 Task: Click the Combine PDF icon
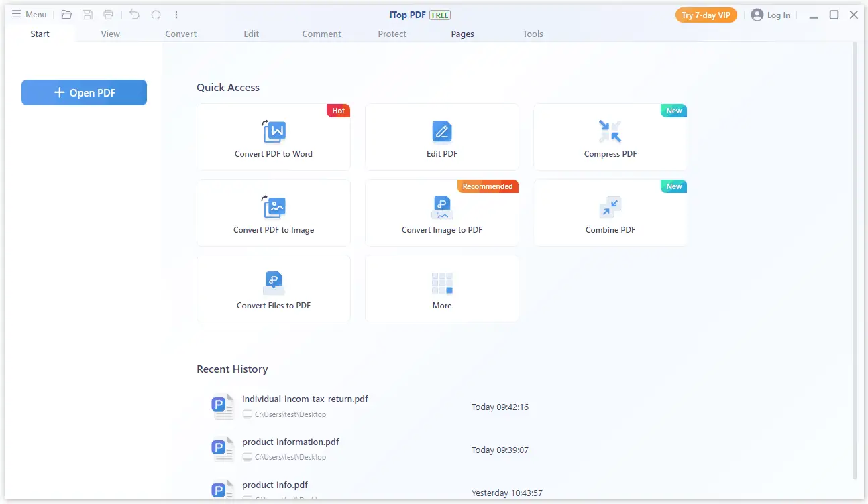tap(610, 207)
